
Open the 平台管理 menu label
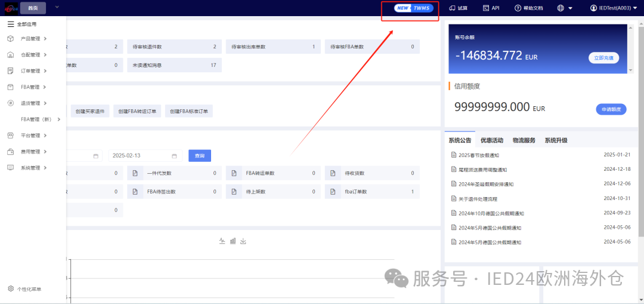pos(30,136)
